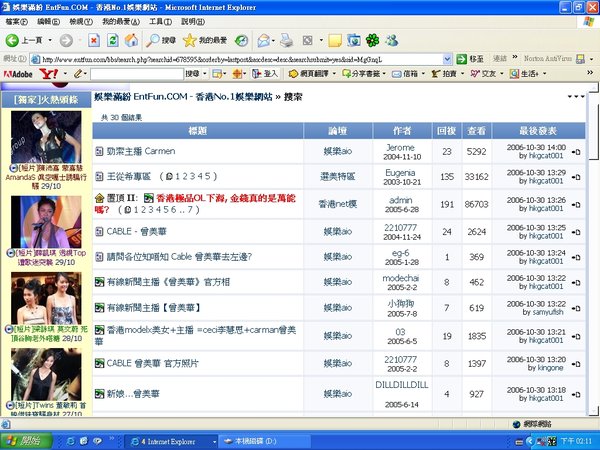The image size is (600, 450).
Task: Jump to last post of 王從希專區 row
Action: [576, 177]
